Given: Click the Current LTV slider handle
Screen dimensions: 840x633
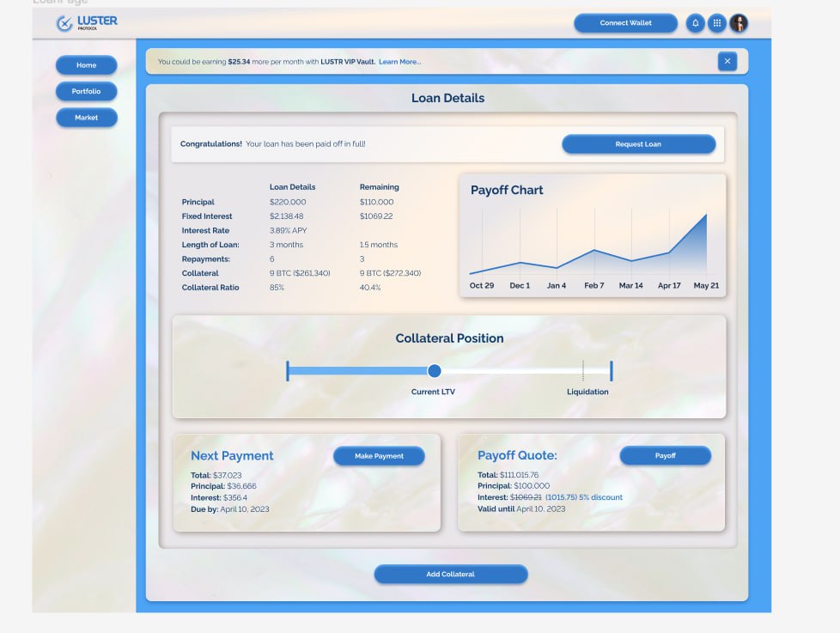Looking at the screenshot, I should pyautogui.click(x=435, y=370).
